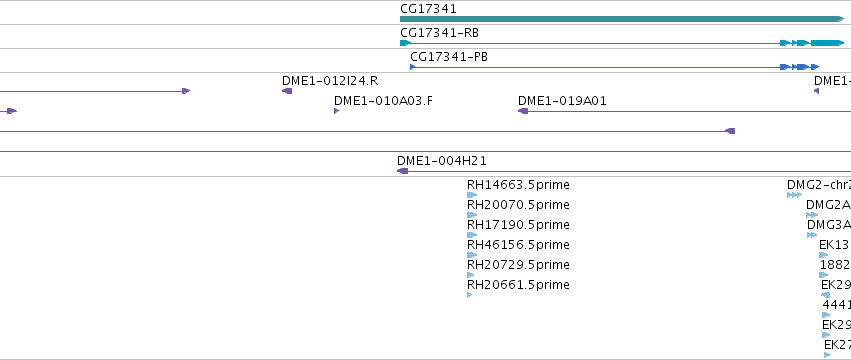Select the RH20661.5prime small arrow
Image resolution: width=851 pixels, height=360 pixels.
tap(469, 295)
